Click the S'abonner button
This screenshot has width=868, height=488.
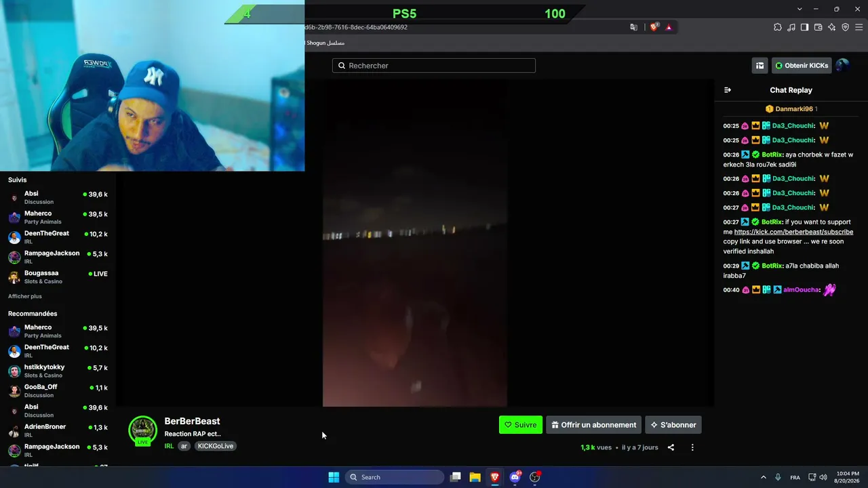pos(673,425)
